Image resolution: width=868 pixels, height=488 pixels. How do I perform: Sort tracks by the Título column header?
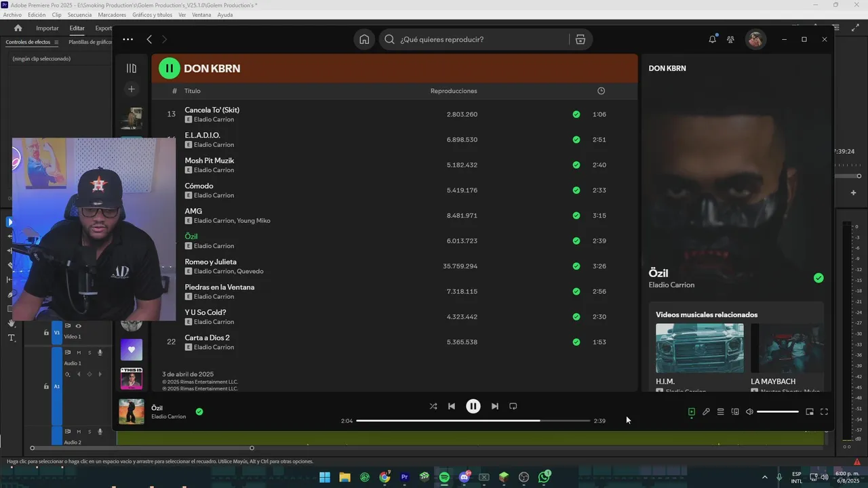pyautogui.click(x=193, y=91)
